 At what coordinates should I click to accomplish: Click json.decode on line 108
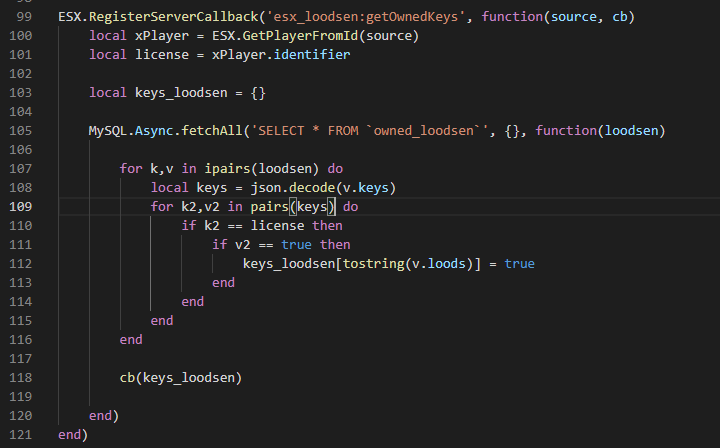292,188
